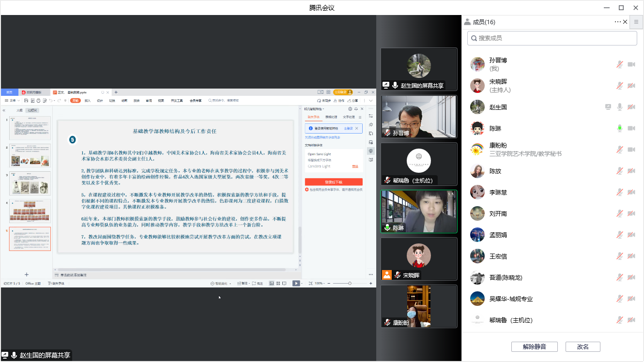Viewport: 644px width, 362px height.
Task: Click the zoom slider in WPS status bar
Action: pyautogui.click(x=350, y=283)
